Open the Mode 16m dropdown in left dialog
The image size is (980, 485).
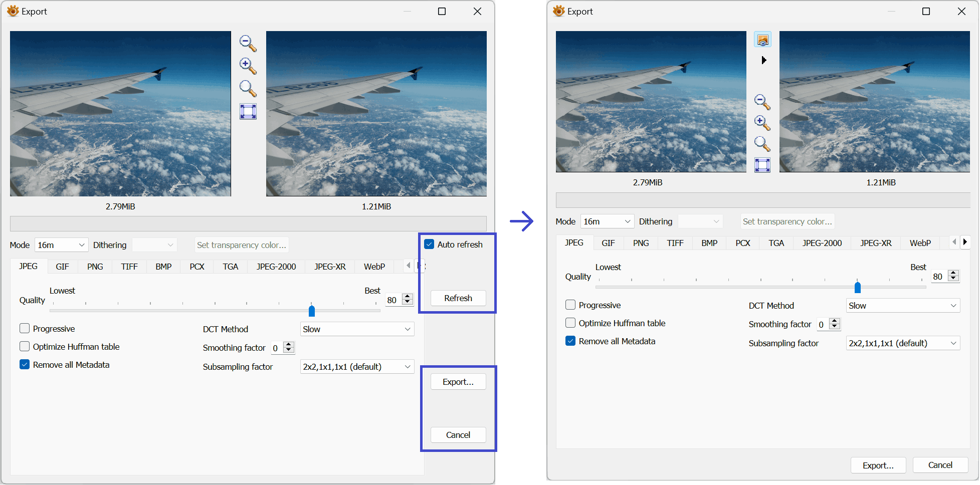click(x=61, y=245)
